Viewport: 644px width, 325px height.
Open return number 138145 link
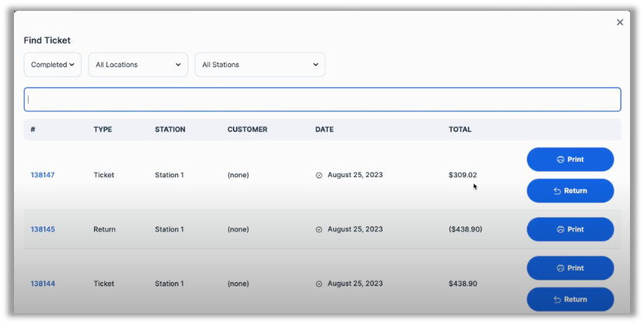point(43,229)
